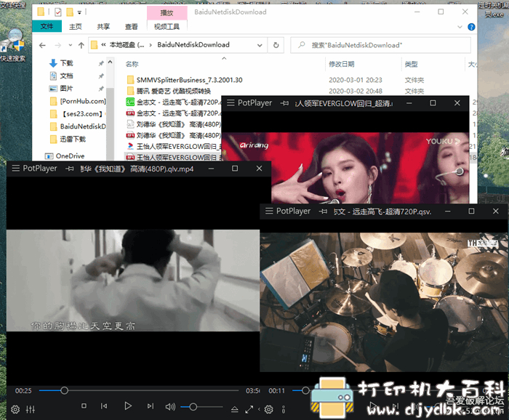The width and height of the screenshot is (509, 420).
Task: Open equalizer control panel in PotPlayer
Action: (x=31, y=409)
